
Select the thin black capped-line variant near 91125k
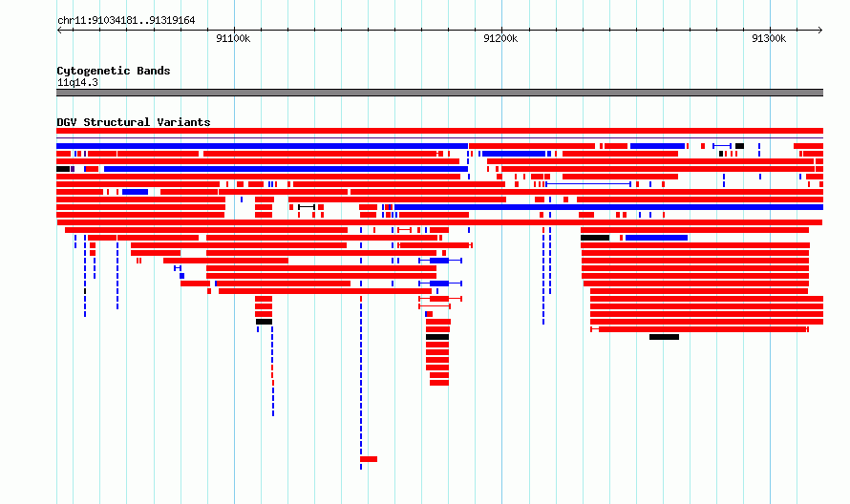(307, 207)
